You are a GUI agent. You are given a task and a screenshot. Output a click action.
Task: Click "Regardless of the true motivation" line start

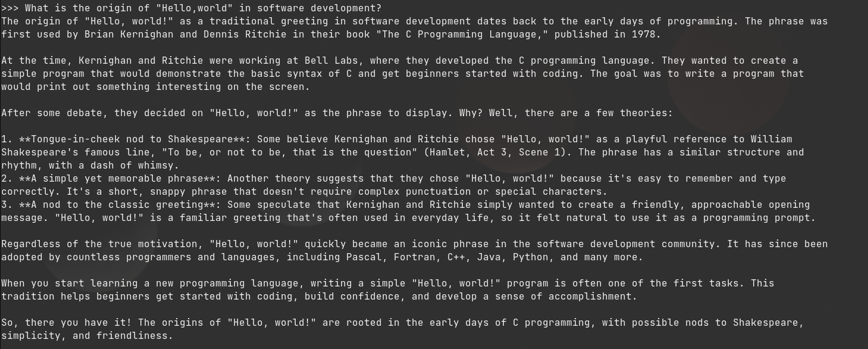[x=99, y=244]
